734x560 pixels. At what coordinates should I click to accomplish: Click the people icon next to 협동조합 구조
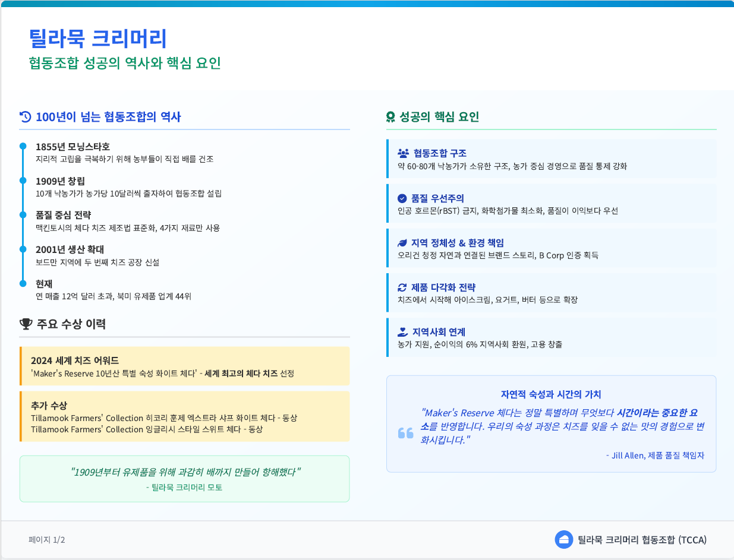404,153
